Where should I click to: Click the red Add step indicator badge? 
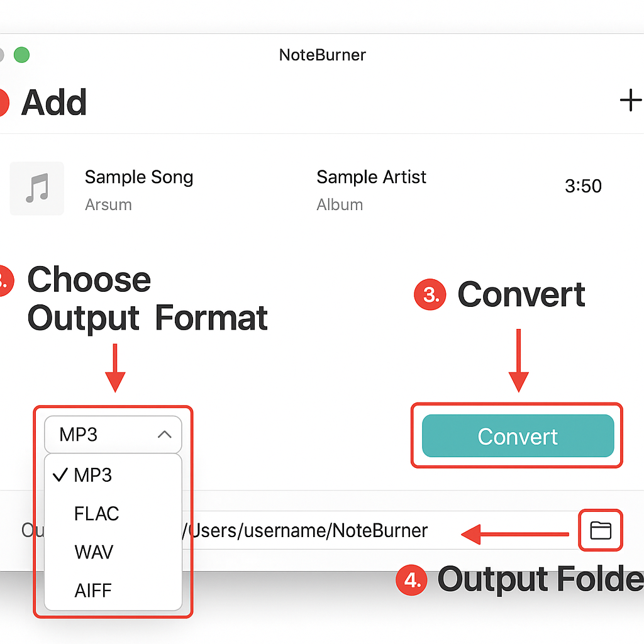4,103
